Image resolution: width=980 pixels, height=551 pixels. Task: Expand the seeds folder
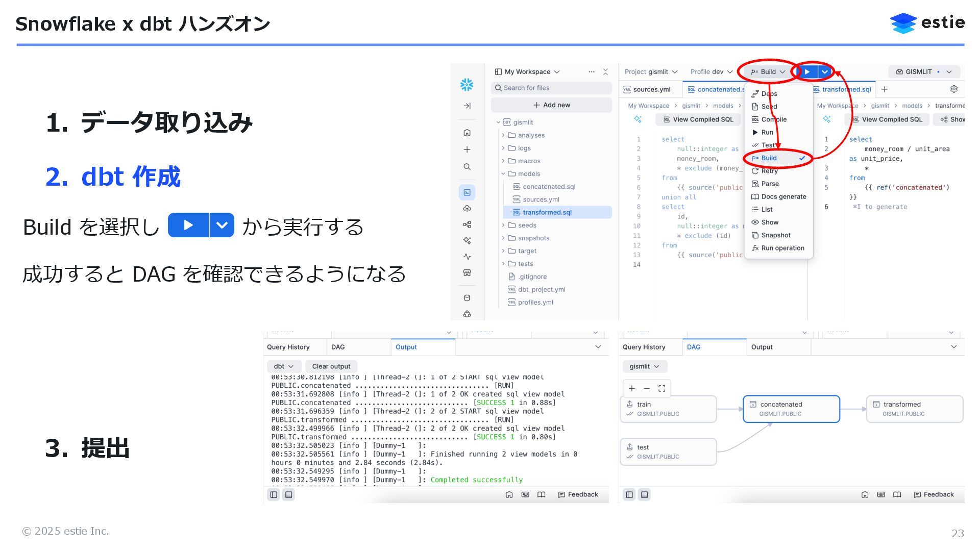527,225
